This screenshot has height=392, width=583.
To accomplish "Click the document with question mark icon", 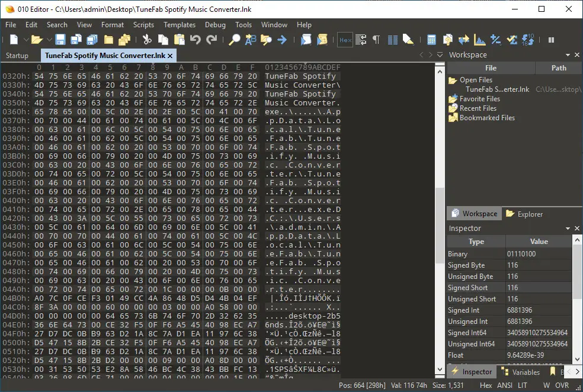I will click(x=448, y=40).
